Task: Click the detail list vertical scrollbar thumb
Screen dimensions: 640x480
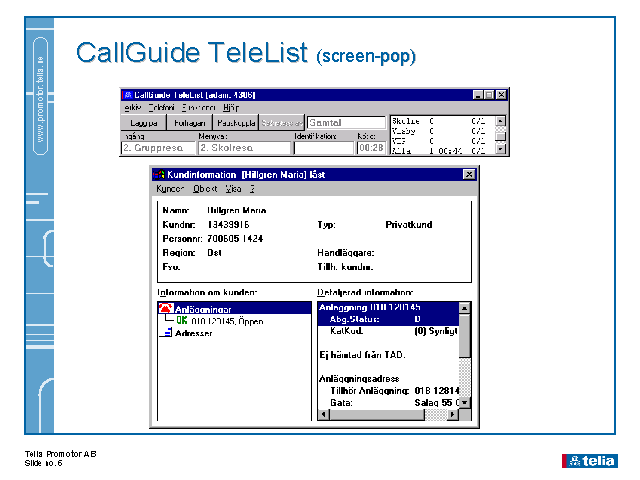Action: point(464,335)
